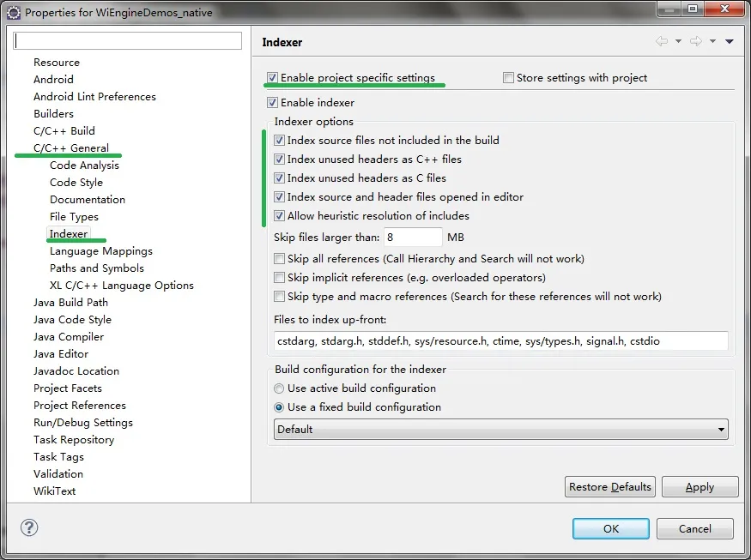The image size is (751, 560).
Task: Click the Skip files larger than field
Action: (413, 237)
